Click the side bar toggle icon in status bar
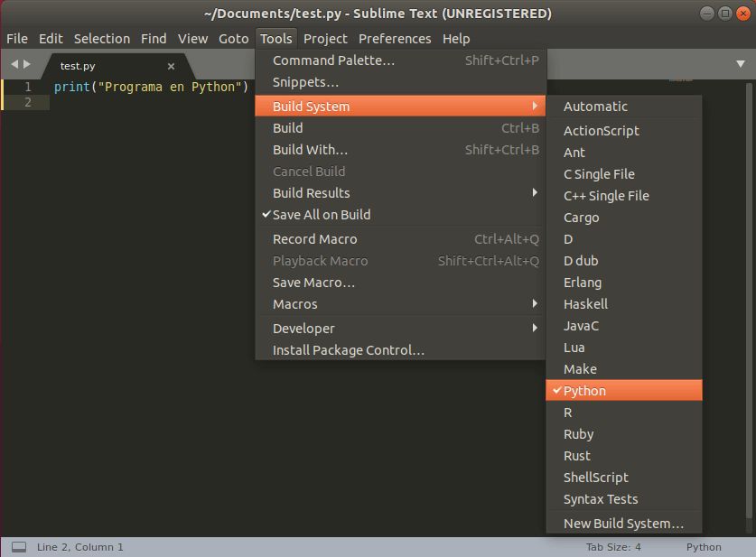Viewport: 756px width, 557px height. pos(19,547)
